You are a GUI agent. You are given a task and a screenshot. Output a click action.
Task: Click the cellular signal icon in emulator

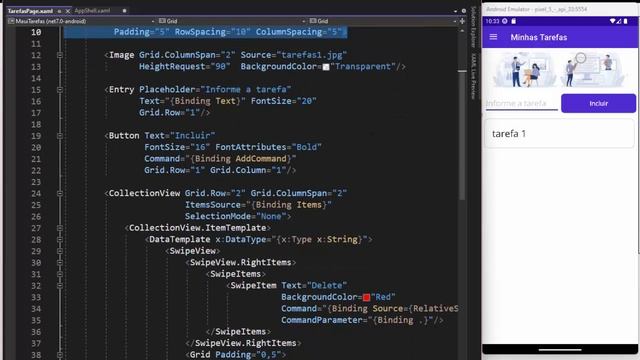[x=619, y=21]
